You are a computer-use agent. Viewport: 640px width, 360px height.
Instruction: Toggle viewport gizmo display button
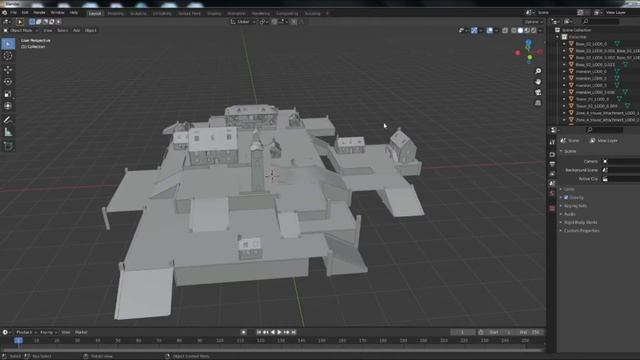(x=474, y=30)
